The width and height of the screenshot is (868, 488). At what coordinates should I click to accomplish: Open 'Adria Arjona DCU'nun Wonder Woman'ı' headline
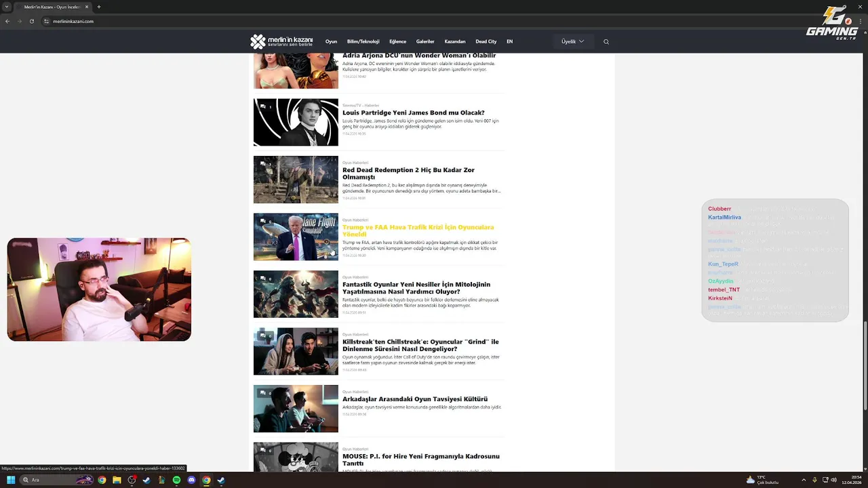pos(419,56)
